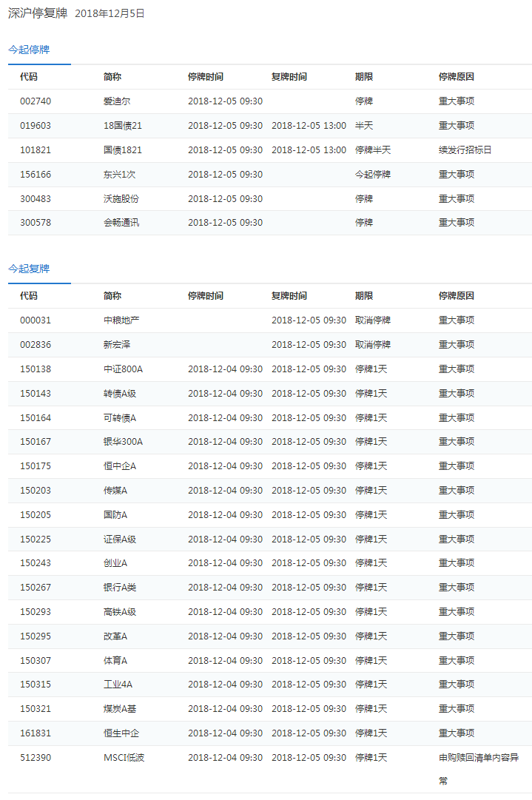Click the MSCI低波 fund name
Screen dimensions: 532x800
tap(124, 758)
